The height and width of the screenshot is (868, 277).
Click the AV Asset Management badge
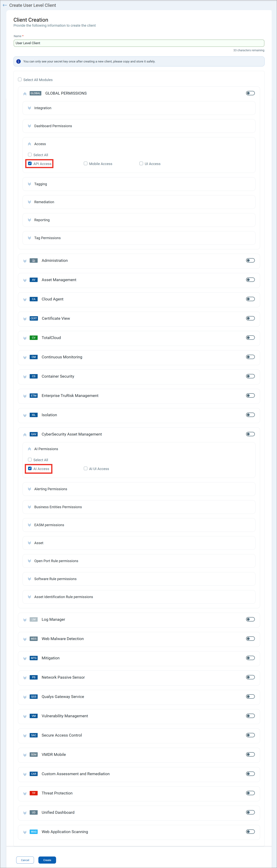pos(34,280)
